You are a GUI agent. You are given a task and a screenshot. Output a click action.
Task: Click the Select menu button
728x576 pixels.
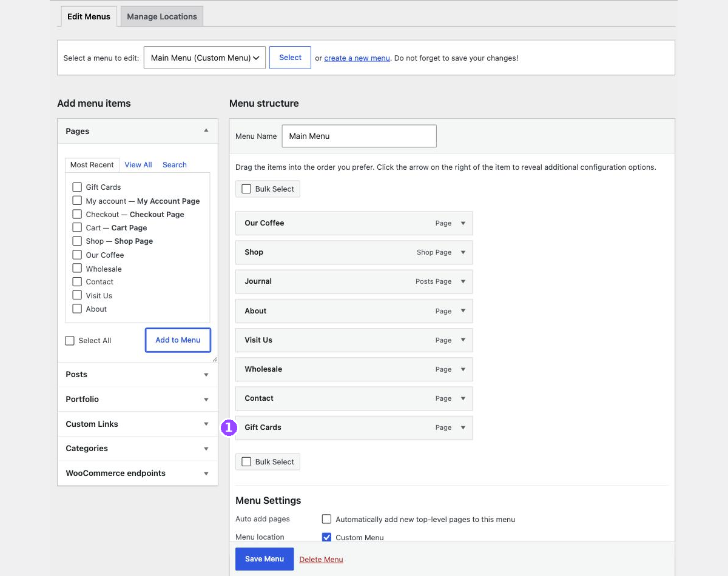point(290,58)
